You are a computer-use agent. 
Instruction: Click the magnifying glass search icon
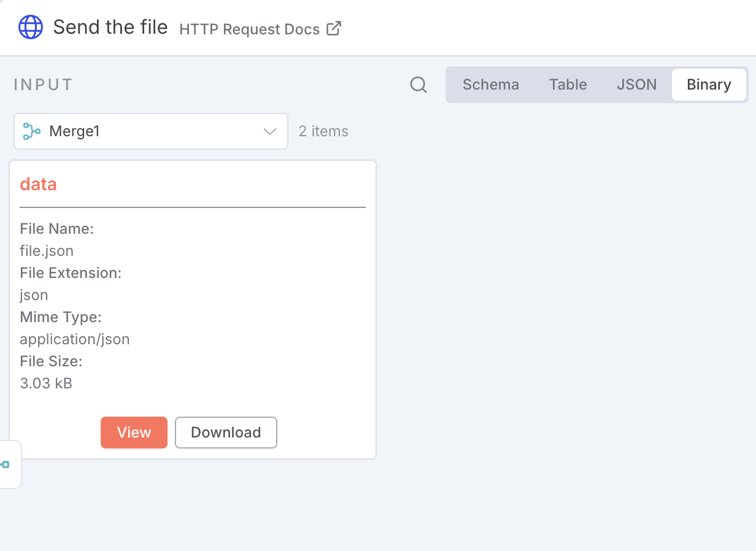[x=418, y=85]
